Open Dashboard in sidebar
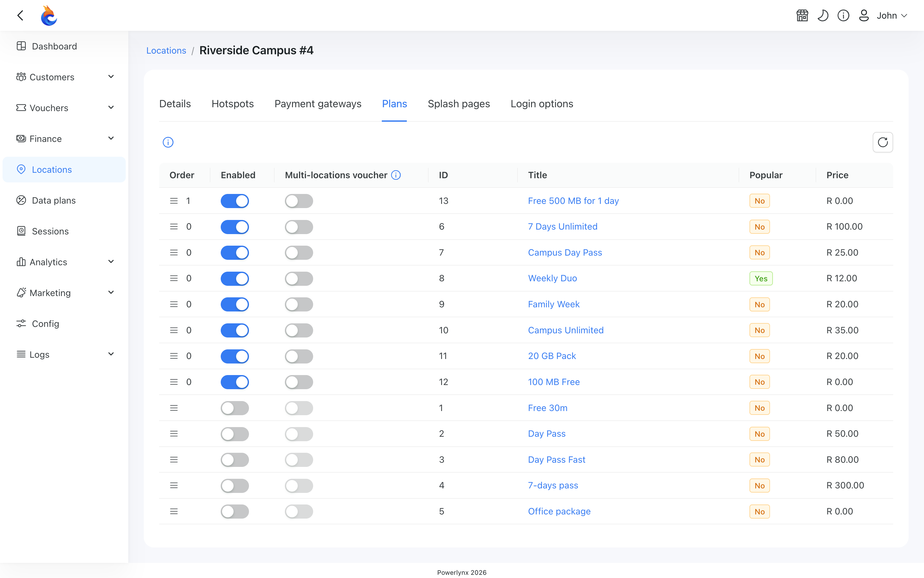This screenshot has width=924, height=578. (64, 46)
